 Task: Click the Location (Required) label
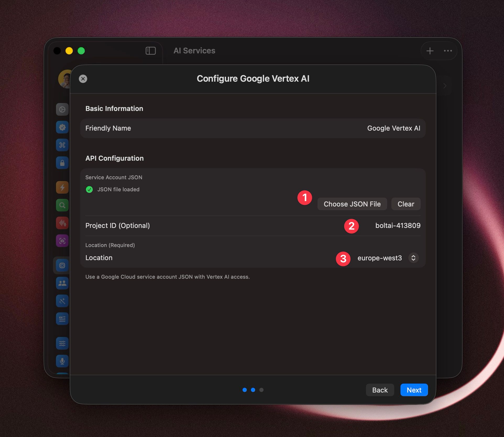pyautogui.click(x=110, y=245)
